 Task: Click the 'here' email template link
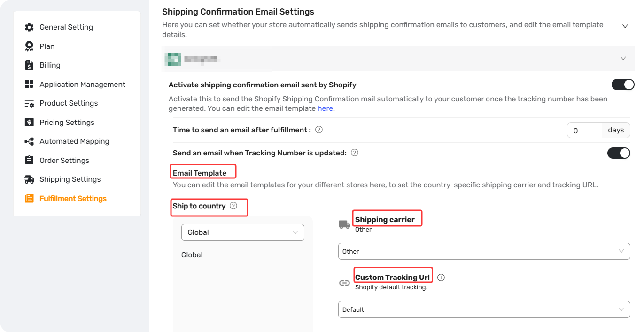[x=325, y=108]
